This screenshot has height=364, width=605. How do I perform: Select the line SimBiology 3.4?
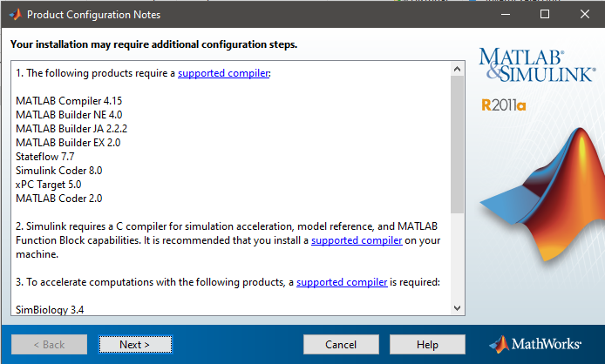[x=50, y=310]
